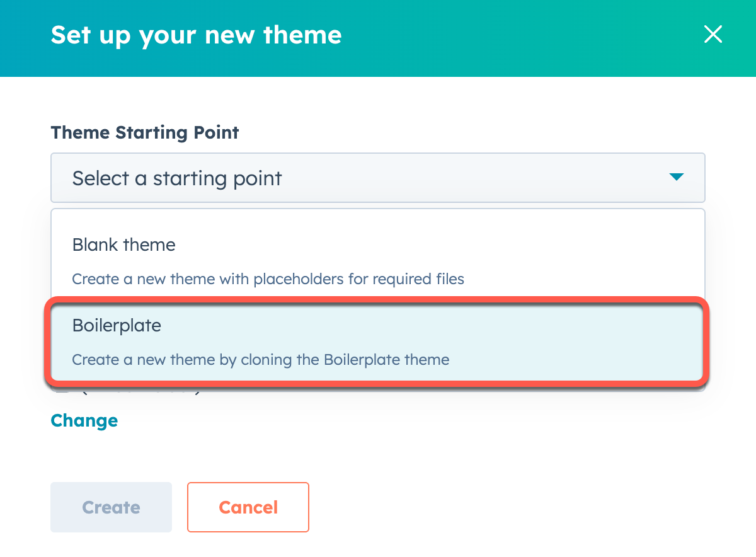Click the Theme Starting Point label
This screenshot has height=557, width=756.
[x=144, y=133]
